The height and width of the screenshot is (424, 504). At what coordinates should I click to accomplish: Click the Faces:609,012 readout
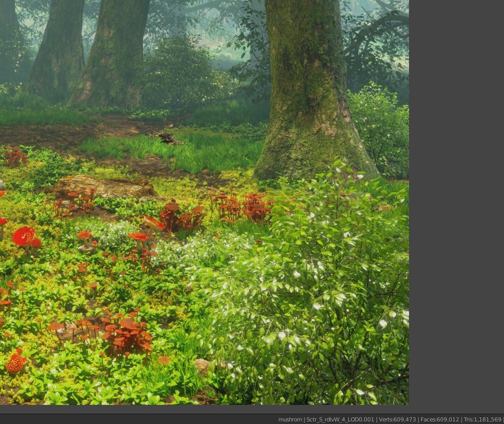439,419
